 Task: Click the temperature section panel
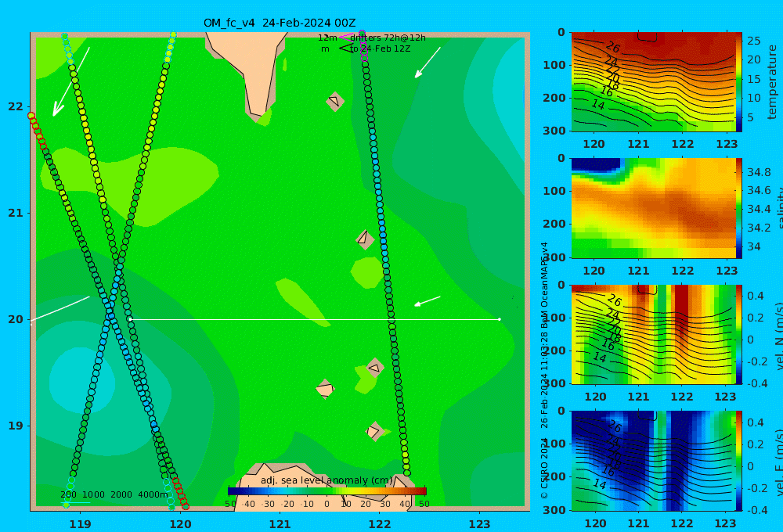pos(653,82)
